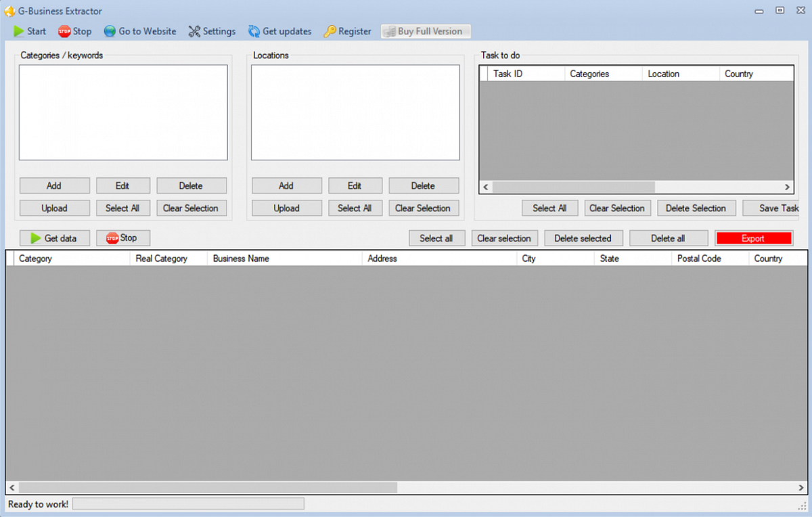Delete Selection from the task list

point(696,208)
